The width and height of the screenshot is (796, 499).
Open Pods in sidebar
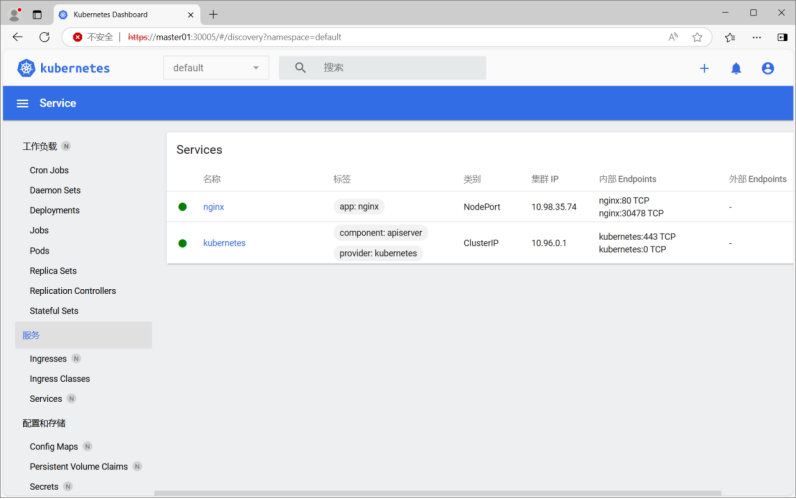pyautogui.click(x=39, y=251)
